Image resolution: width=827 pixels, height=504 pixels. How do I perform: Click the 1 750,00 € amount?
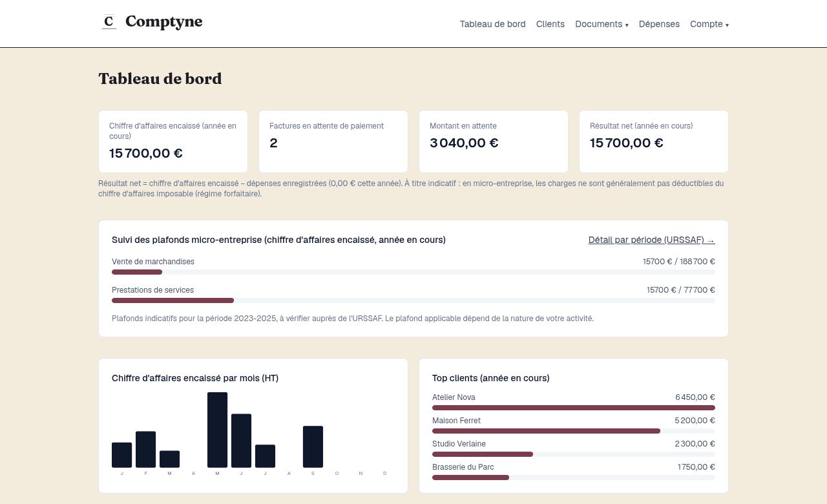pyautogui.click(x=696, y=467)
